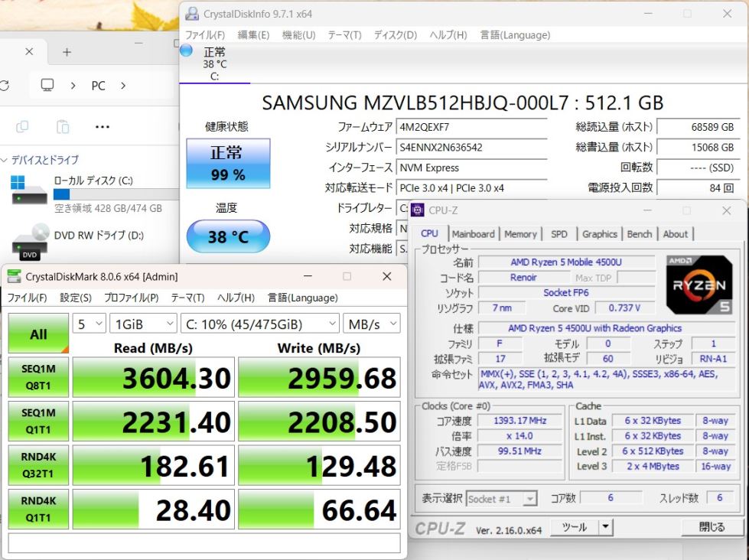Select the DVD RW drive (D:) icon
The image size is (749, 560).
click(x=29, y=239)
